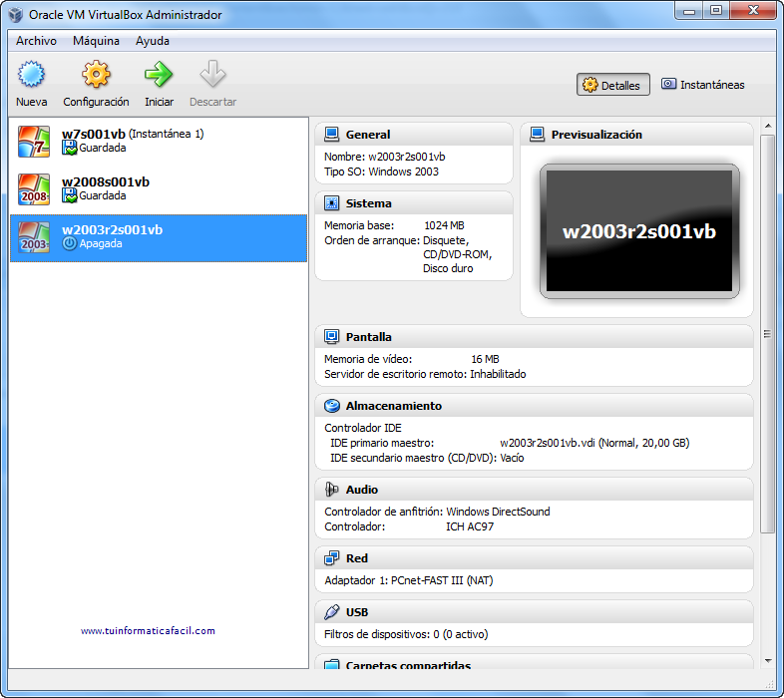Click the USB section icon

[332, 612]
